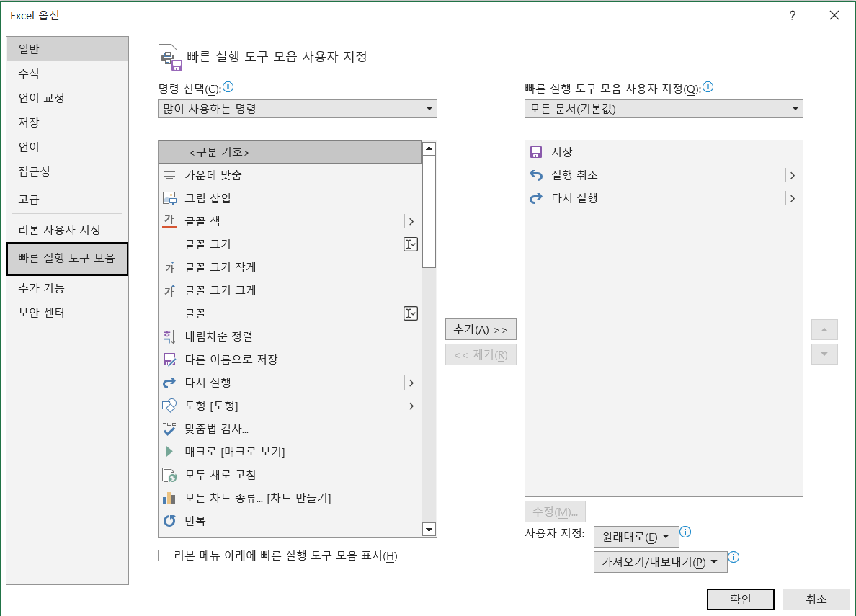
Task: Go to the 고급 options category
Action: tap(68, 200)
